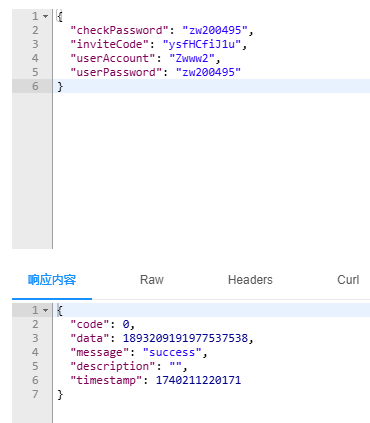Image resolution: width=370 pixels, height=423 pixels.
Task: Click the "data" key in response
Action: [90, 338]
